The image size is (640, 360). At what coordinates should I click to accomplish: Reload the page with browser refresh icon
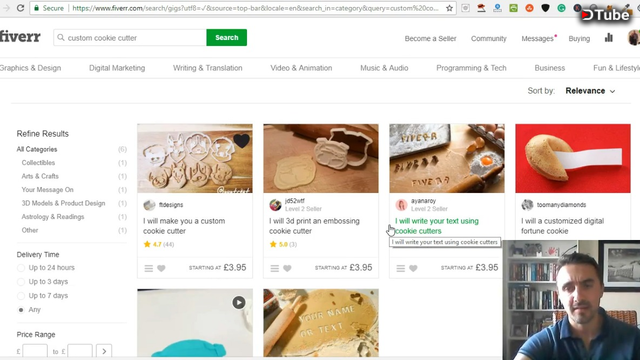click(20, 8)
